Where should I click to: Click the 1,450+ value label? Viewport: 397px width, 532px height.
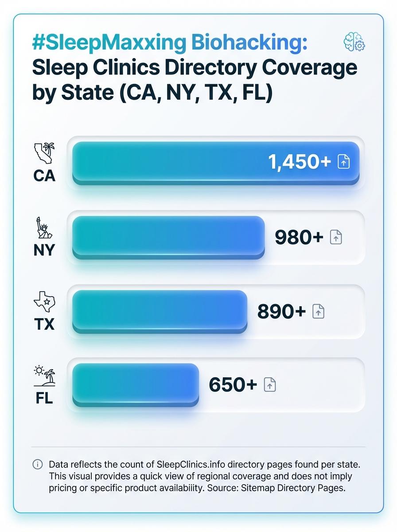(x=300, y=162)
